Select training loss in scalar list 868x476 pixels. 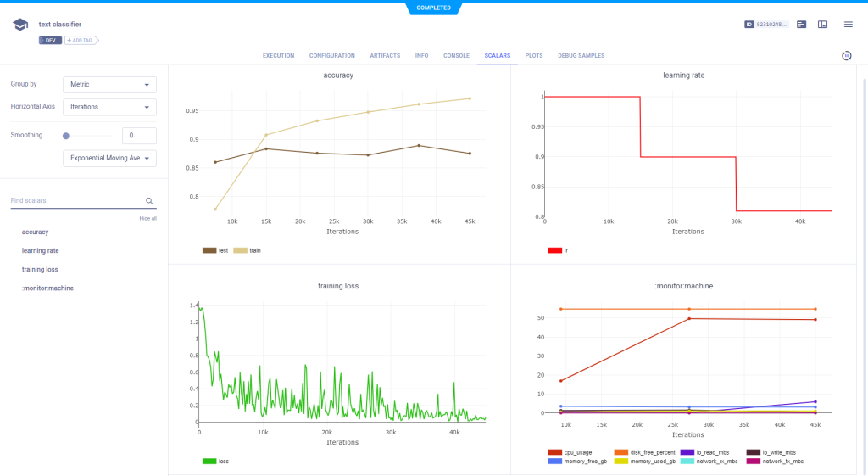(x=40, y=269)
